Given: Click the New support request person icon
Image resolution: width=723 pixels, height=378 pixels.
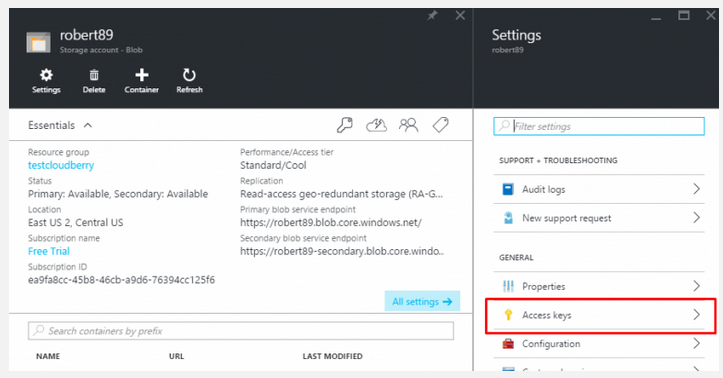Looking at the screenshot, I should tap(508, 218).
